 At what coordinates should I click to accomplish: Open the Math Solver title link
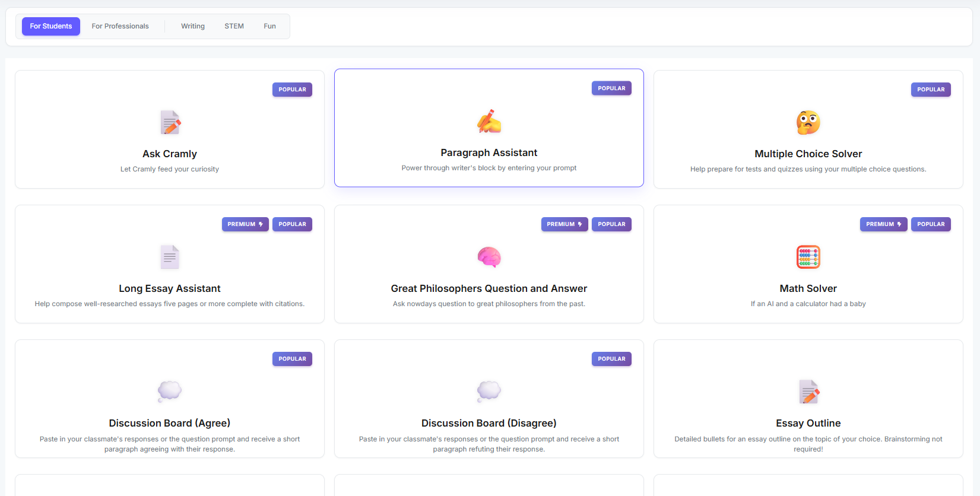pos(808,288)
